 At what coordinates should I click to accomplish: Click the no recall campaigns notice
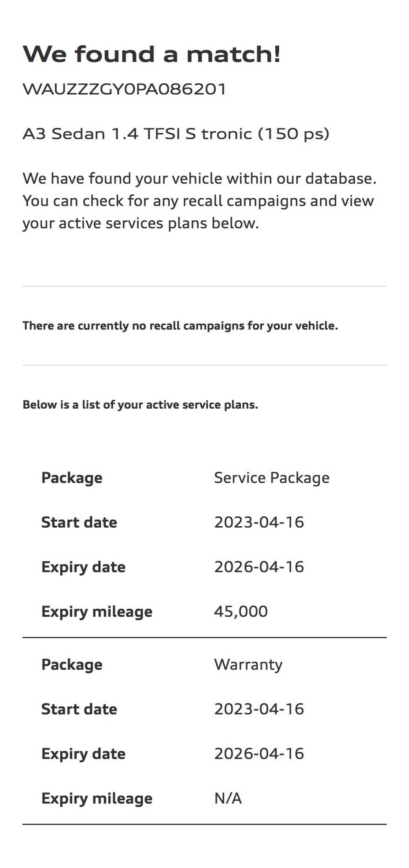pos(180,326)
